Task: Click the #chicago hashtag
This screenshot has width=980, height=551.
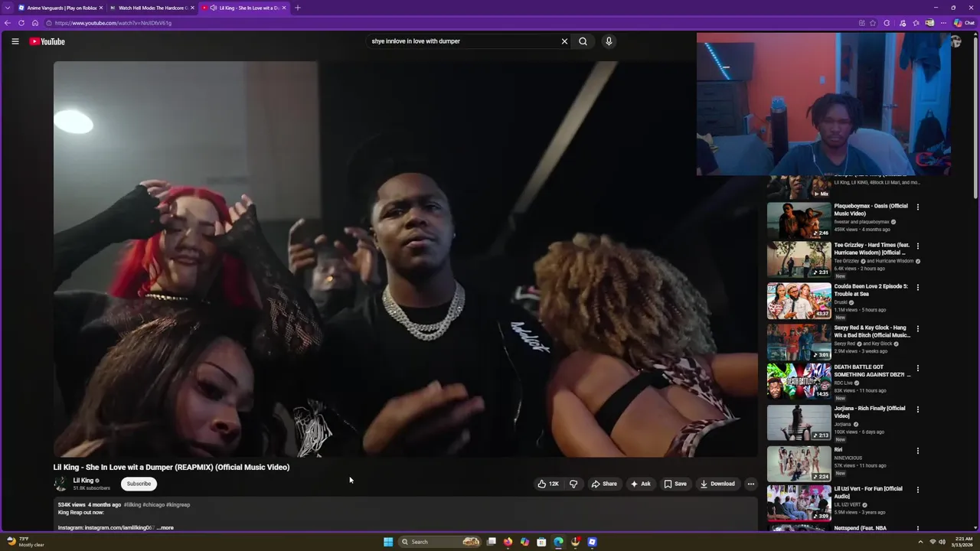Action: pyautogui.click(x=153, y=505)
